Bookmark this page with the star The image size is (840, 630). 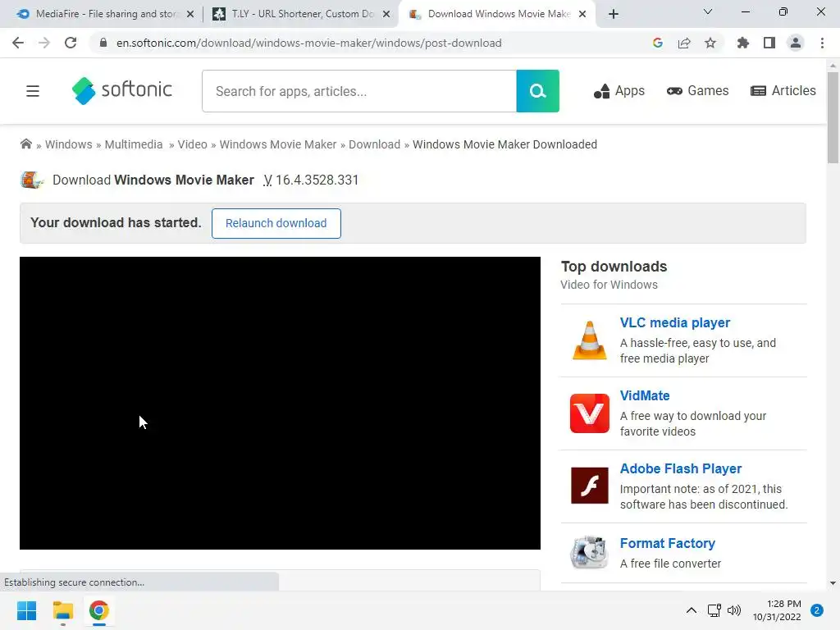point(710,43)
